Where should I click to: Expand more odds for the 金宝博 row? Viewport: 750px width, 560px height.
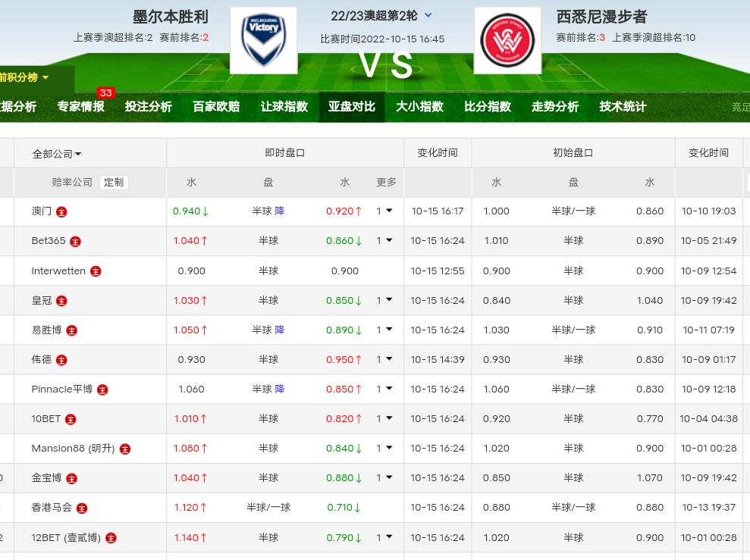(x=384, y=478)
